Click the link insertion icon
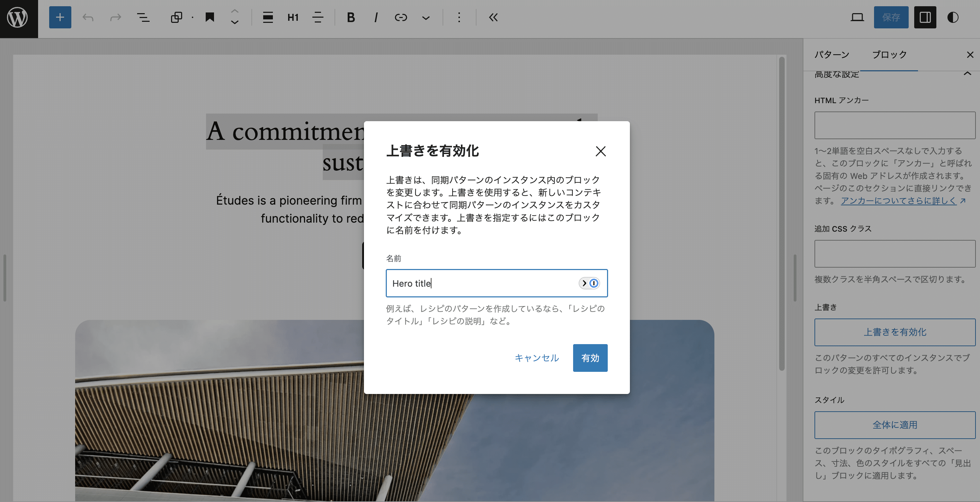The height and width of the screenshot is (502, 980). point(401,18)
